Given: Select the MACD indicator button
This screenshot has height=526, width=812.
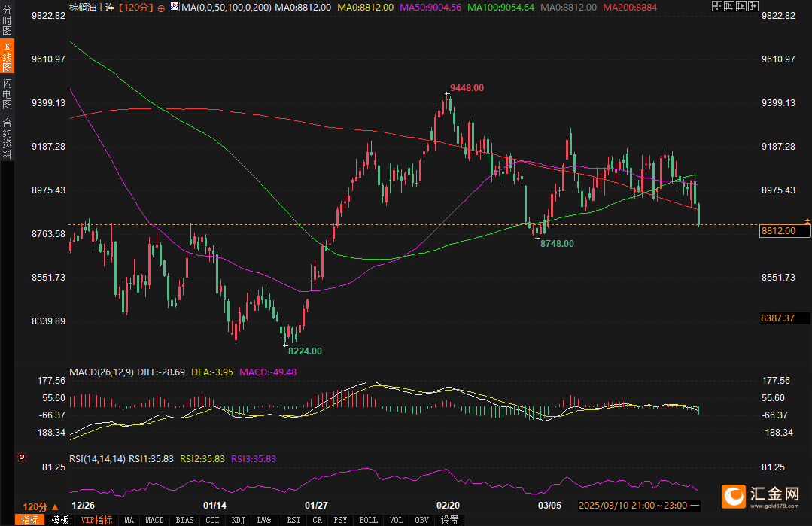Looking at the screenshot, I should pos(154,520).
